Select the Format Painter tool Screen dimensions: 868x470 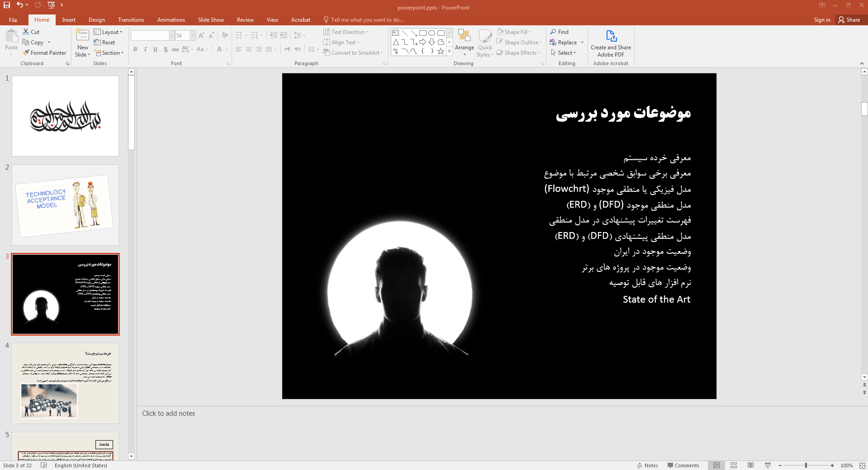(44, 53)
